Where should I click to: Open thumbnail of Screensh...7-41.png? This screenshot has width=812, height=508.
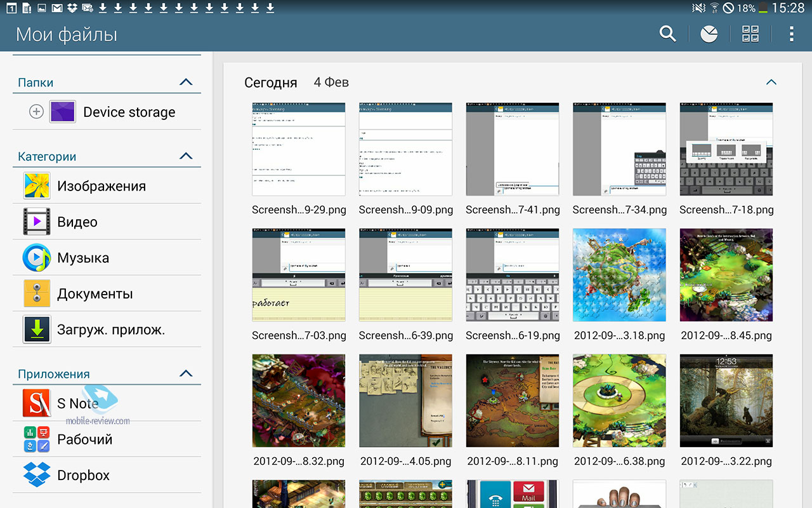[x=513, y=149]
